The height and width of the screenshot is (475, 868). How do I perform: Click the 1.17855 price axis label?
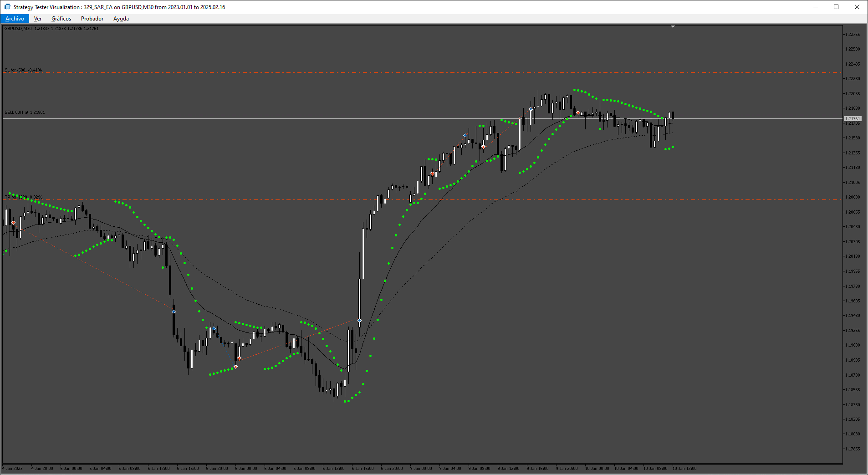click(x=853, y=449)
